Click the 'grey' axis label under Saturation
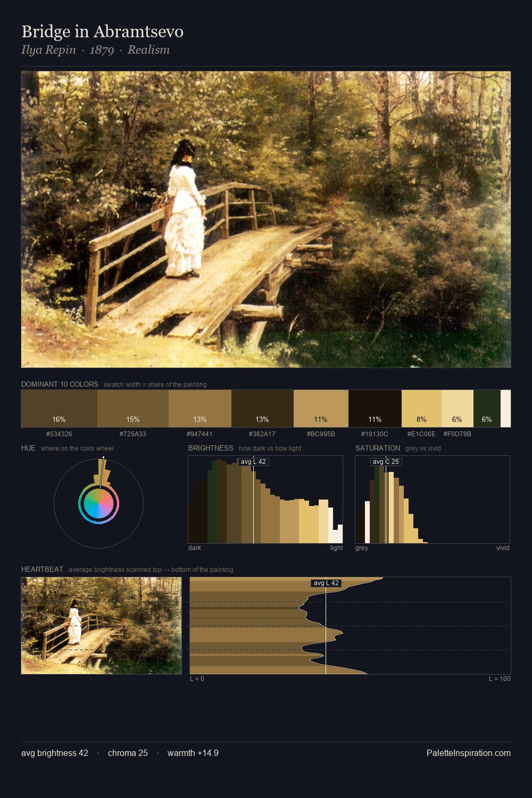532x798 pixels. pyautogui.click(x=362, y=548)
